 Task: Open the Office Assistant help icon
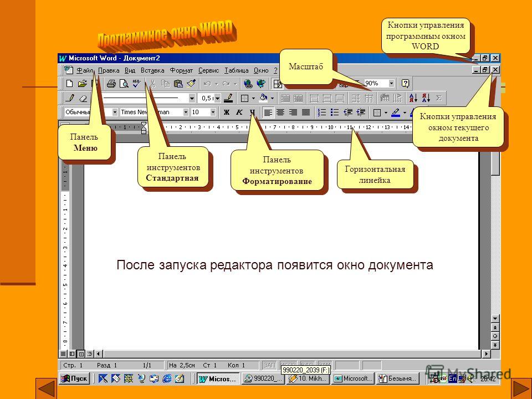tap(405, 84)
